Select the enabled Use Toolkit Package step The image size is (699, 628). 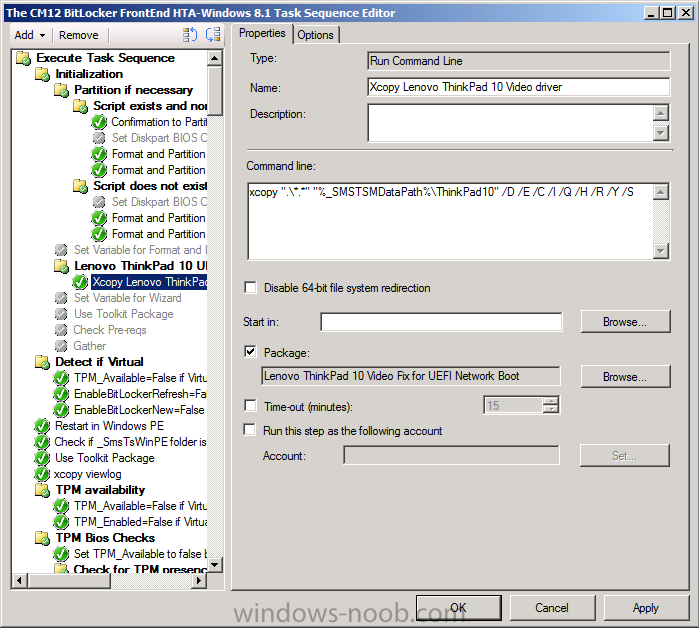tap(104, 458)
